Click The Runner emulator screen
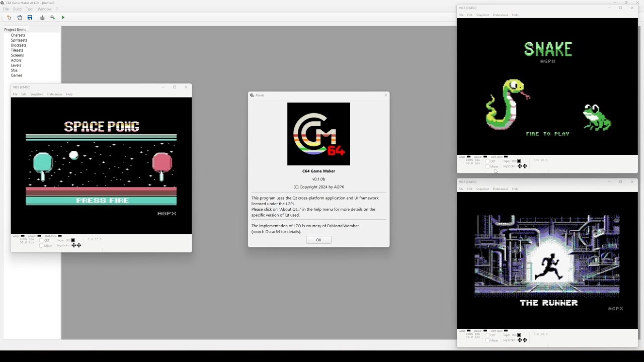644x362 pixels. pyautogui.click(x=547, y=260)
